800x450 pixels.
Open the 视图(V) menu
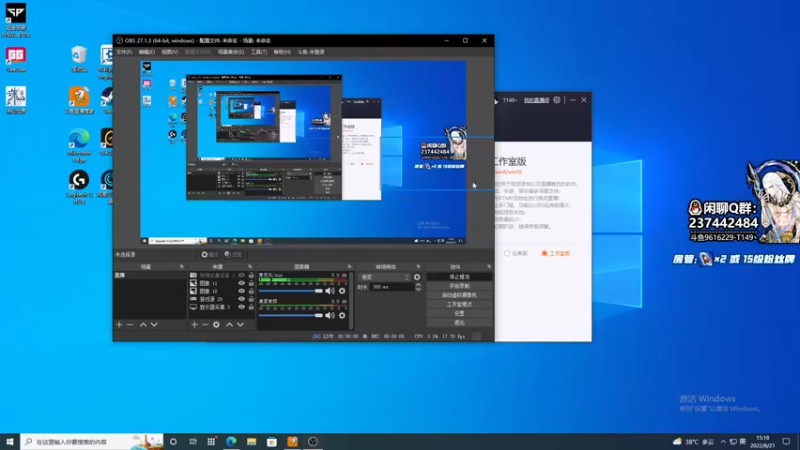(x=170, y=52)
